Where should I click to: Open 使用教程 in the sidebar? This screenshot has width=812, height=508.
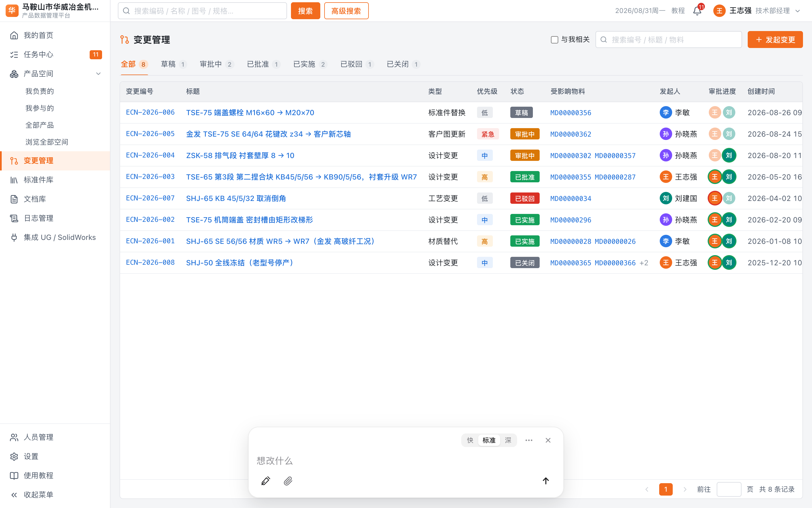point(55,476)
